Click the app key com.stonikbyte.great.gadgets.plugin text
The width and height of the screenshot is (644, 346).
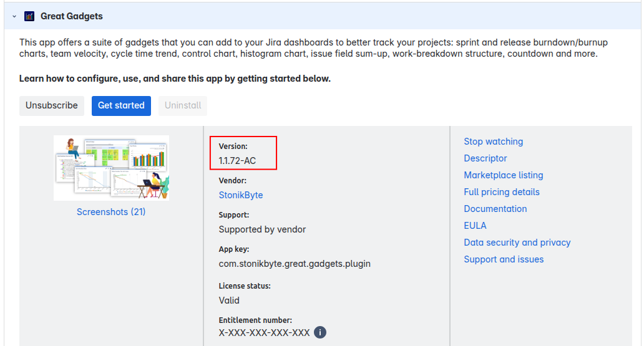tap(295, 264)
